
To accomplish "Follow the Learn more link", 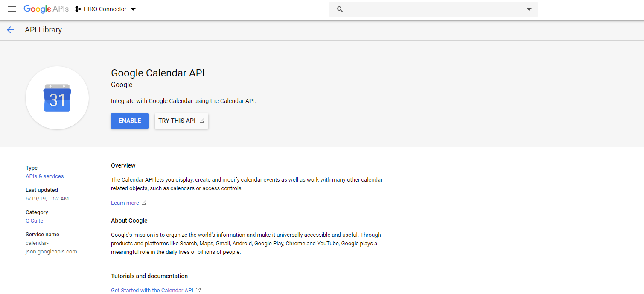I will click(x=125, y=203).
